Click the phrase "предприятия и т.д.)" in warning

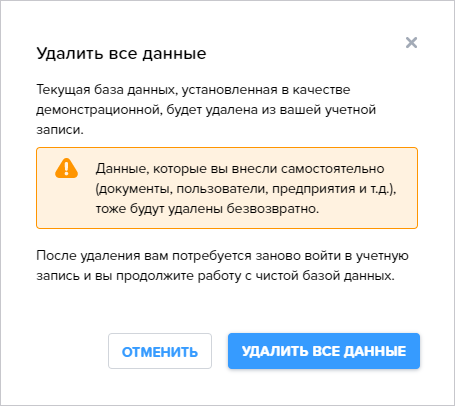pos(334,189)
